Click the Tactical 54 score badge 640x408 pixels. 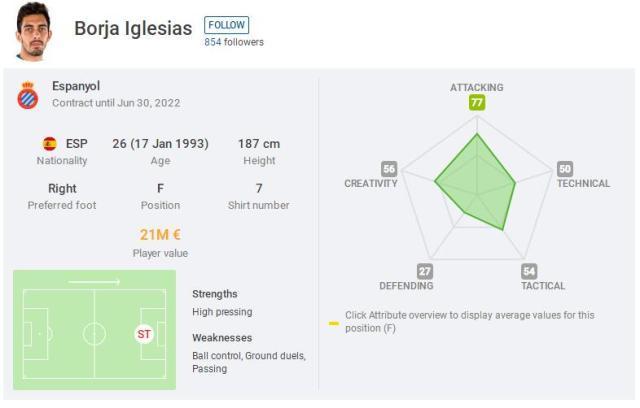pos(529,271)
